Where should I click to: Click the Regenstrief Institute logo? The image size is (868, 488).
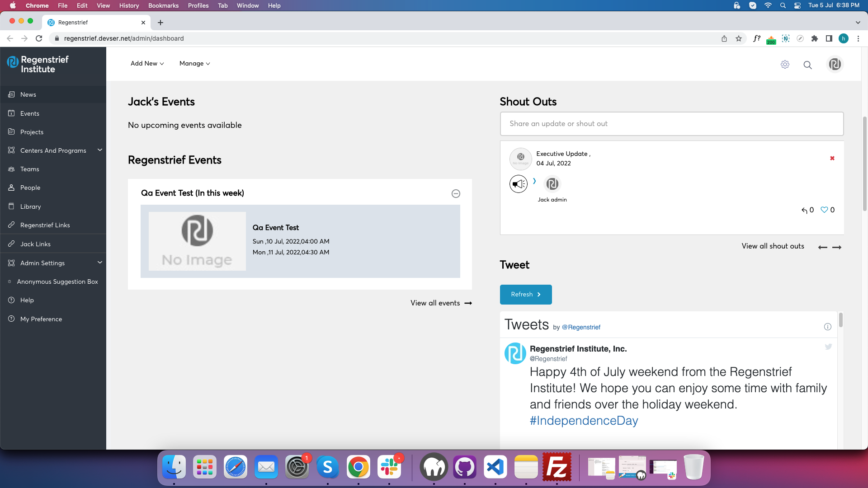tap(38, 64)
